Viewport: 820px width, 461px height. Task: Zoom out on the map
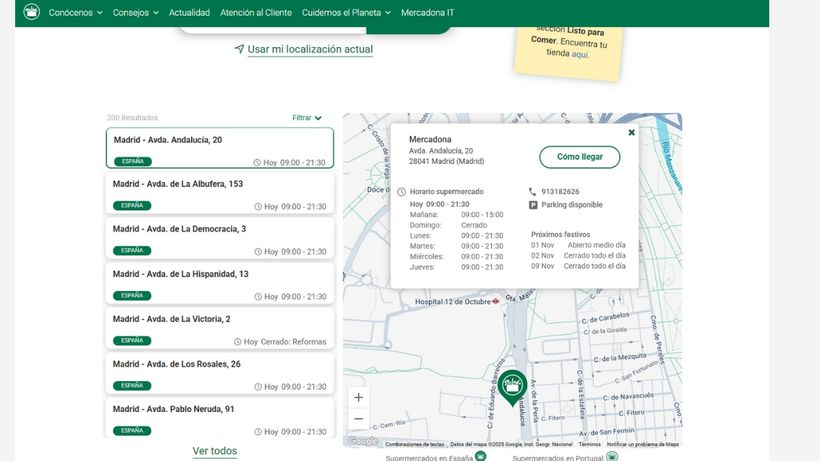pos(359,419)
